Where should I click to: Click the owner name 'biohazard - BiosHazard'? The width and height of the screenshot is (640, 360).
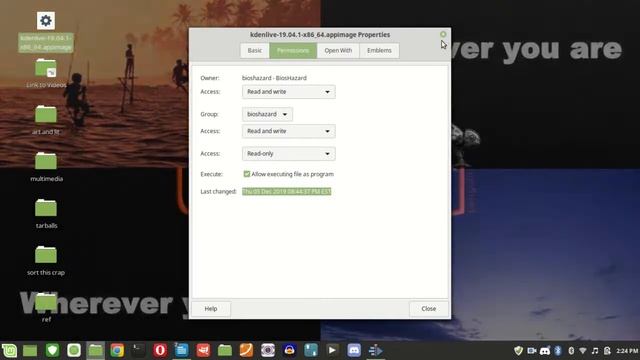pyautogui.click(x=274, y=78)
